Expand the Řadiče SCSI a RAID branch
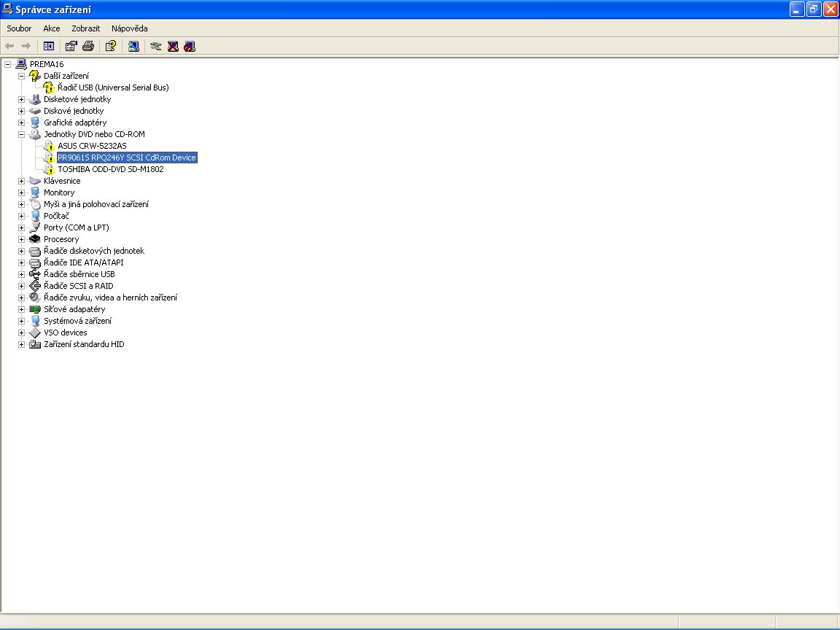This screenshot has width=840, height=630. [x=21, y=286]
